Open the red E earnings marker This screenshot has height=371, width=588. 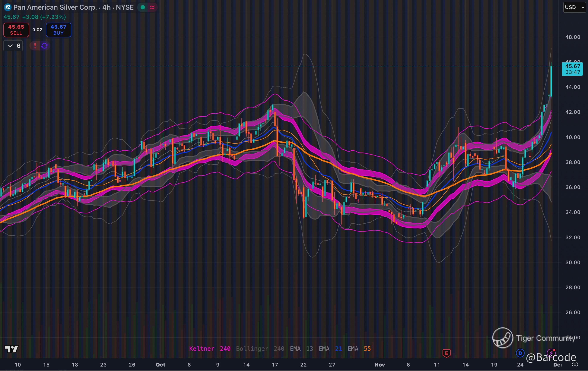[446, 353]
